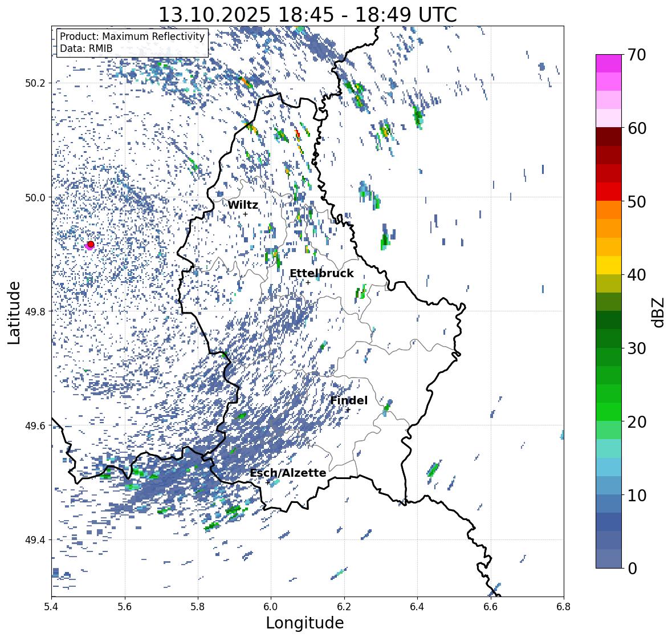
Task: Click the Esch/Alzette plus marker
Action: tap(268, 482)
